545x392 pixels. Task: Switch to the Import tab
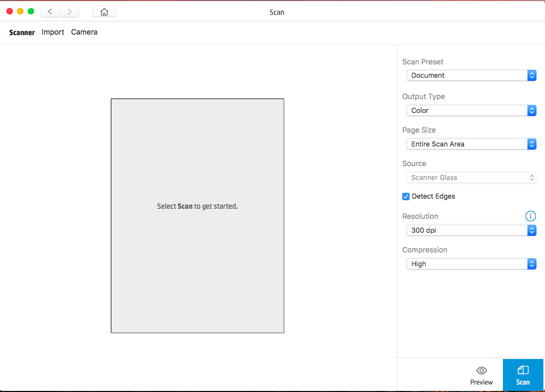[53, 32]
